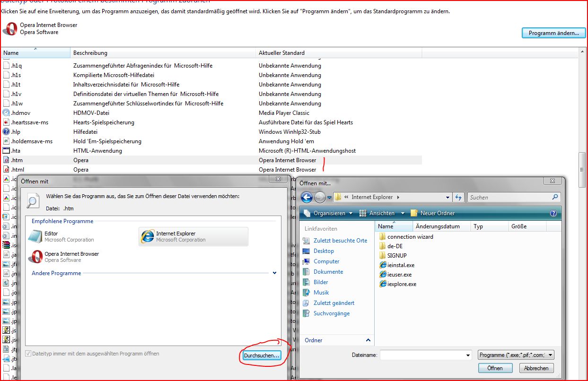Click the Programm ändern button
588x381 pixels.
[553, 33]
